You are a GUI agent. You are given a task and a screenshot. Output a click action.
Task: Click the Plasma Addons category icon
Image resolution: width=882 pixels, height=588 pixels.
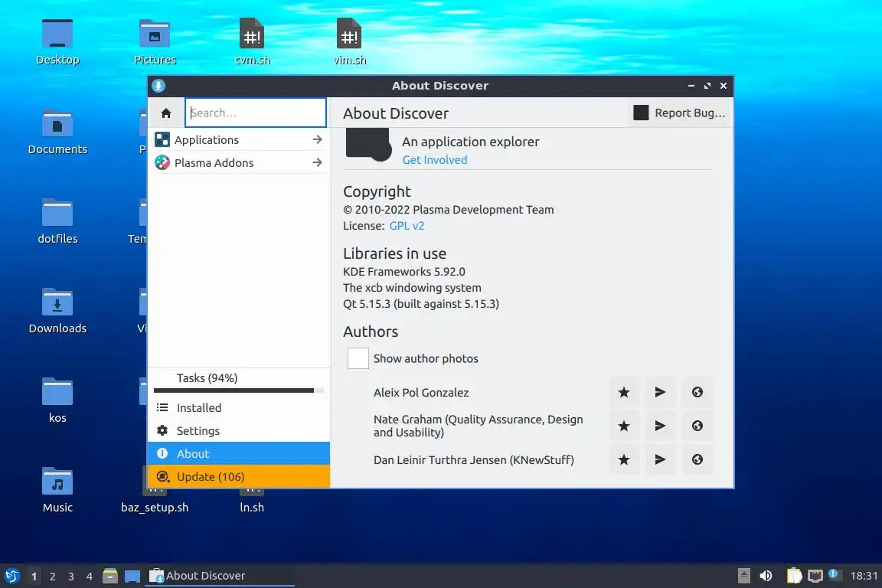pos(162,162)
